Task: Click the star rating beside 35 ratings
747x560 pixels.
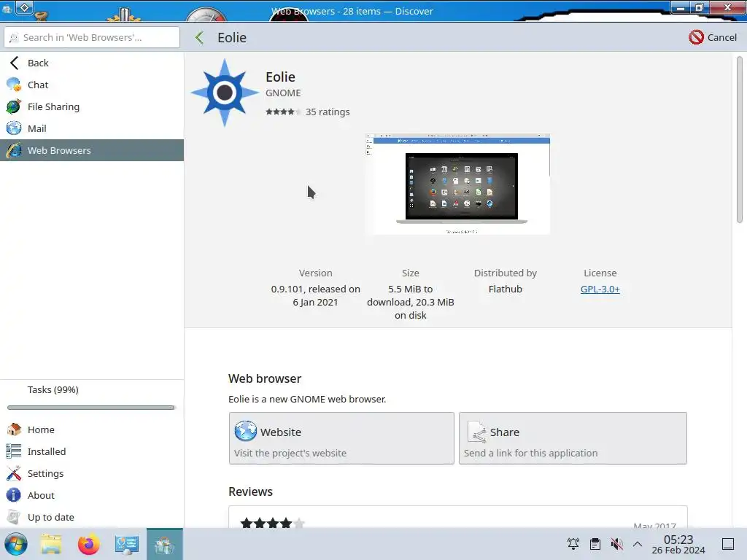Action: pyautogui.click(x=283, y=112)
